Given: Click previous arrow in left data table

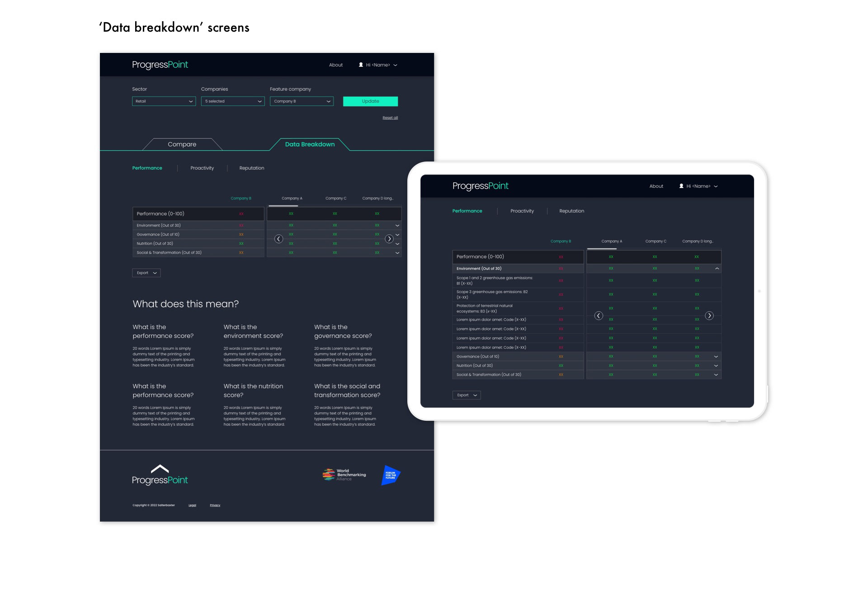Looking at the screenshot, I should click(x=279, y=239).
